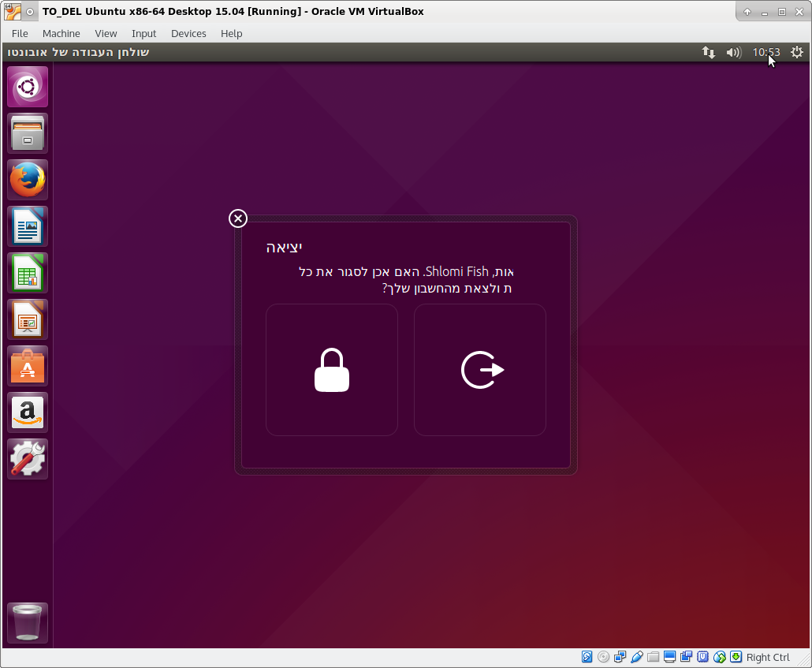Viewport: 812px width, 668px height.
Task: Click the mouse integration status icon
Action: [x=719, y=657]
